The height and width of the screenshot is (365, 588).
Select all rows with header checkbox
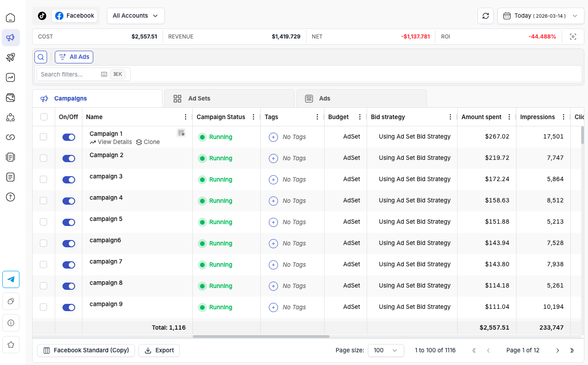coord(44,117)
